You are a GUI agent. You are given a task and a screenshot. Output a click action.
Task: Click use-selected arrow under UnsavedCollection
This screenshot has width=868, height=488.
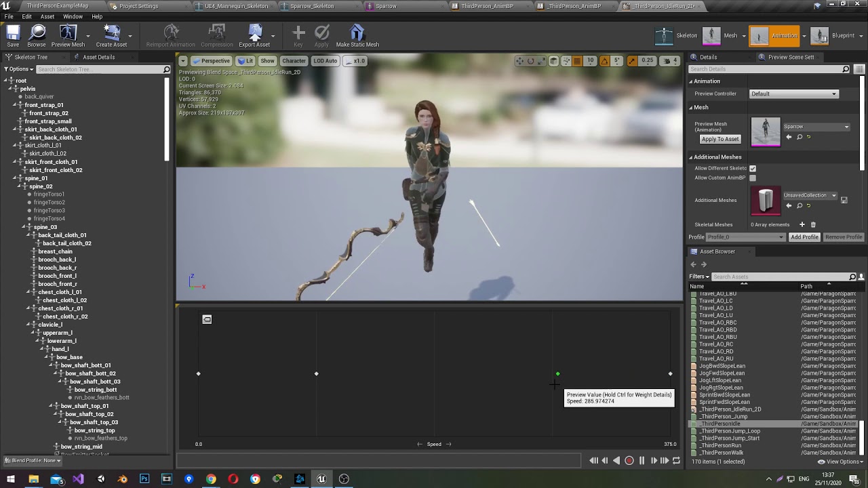[x=788, y=205]
